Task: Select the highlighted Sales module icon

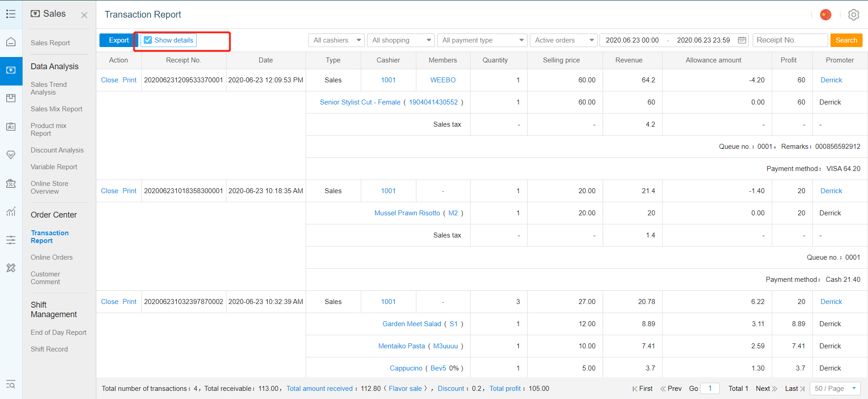Action: (11, 71)
